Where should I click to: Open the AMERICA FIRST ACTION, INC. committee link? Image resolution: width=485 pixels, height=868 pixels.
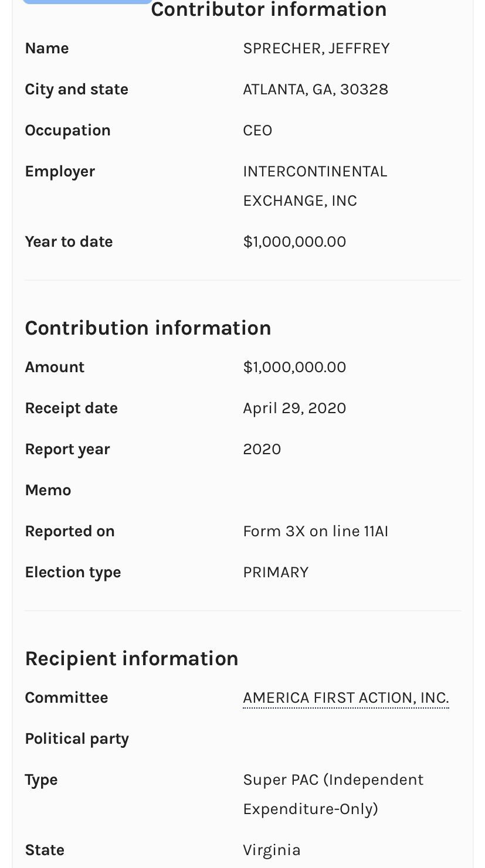coord(345,698)
